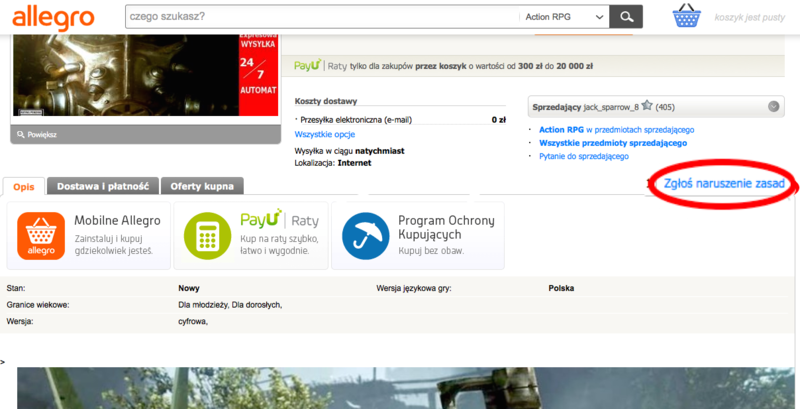The image size is (800, 409).
Task: Click the seller name jack_sparrow_8
Action: 611,107
